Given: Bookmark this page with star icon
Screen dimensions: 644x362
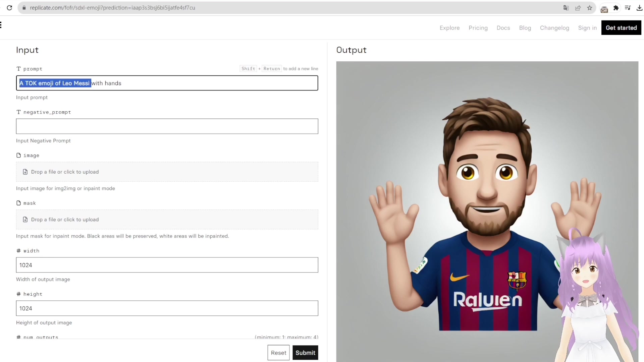Looking at the screenshot, I should point(589,8).
